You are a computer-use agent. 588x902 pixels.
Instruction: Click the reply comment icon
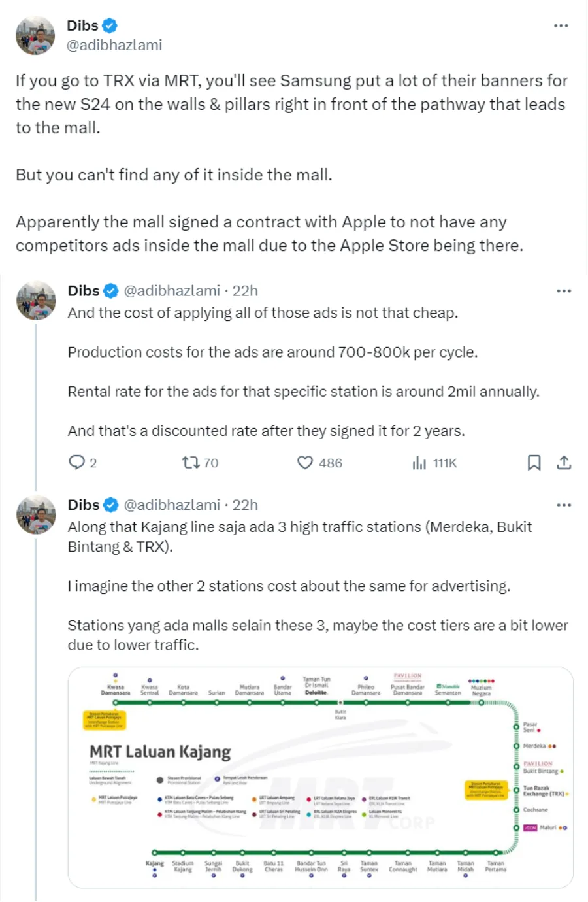click(77, 463)
